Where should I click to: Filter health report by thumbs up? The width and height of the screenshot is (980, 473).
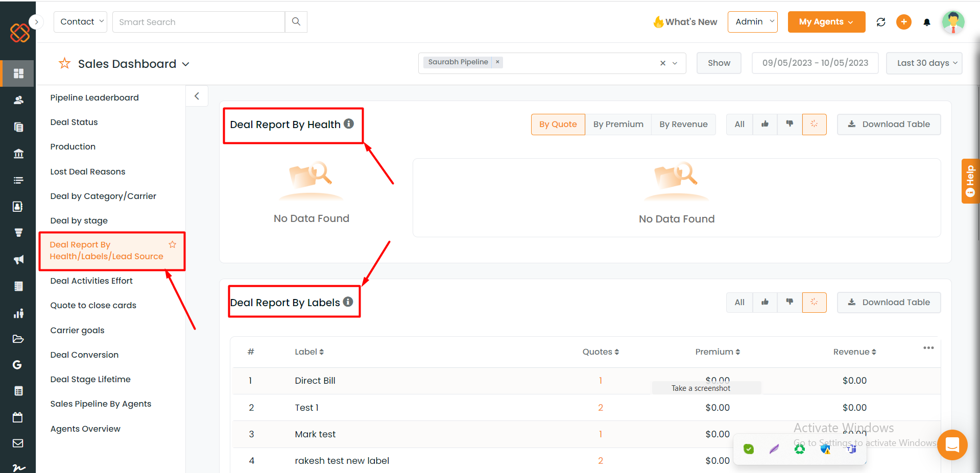tap(765, 124)
